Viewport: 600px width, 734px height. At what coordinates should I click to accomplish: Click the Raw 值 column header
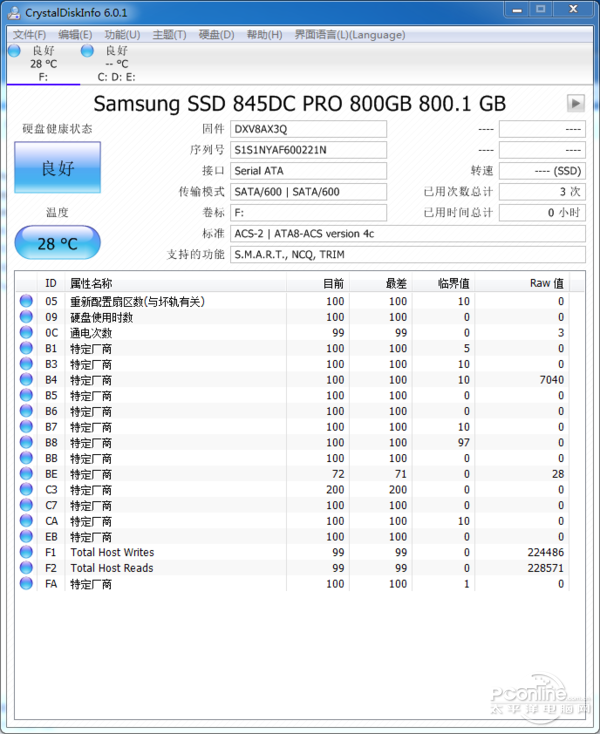click(522, 283)
